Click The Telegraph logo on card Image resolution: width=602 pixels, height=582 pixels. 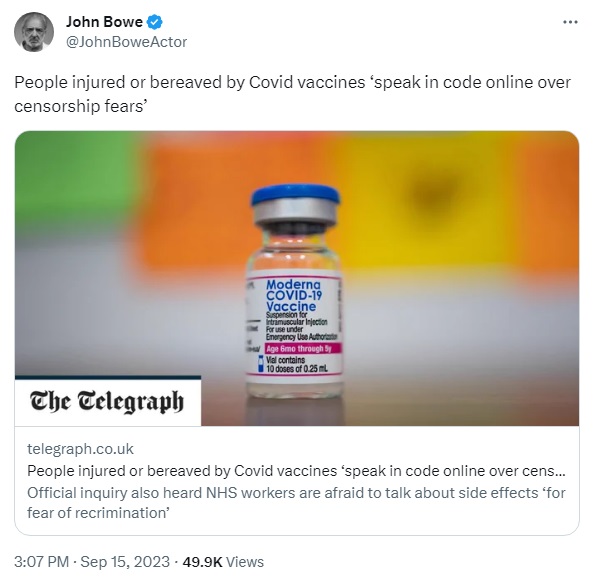[x=107, y=401]
